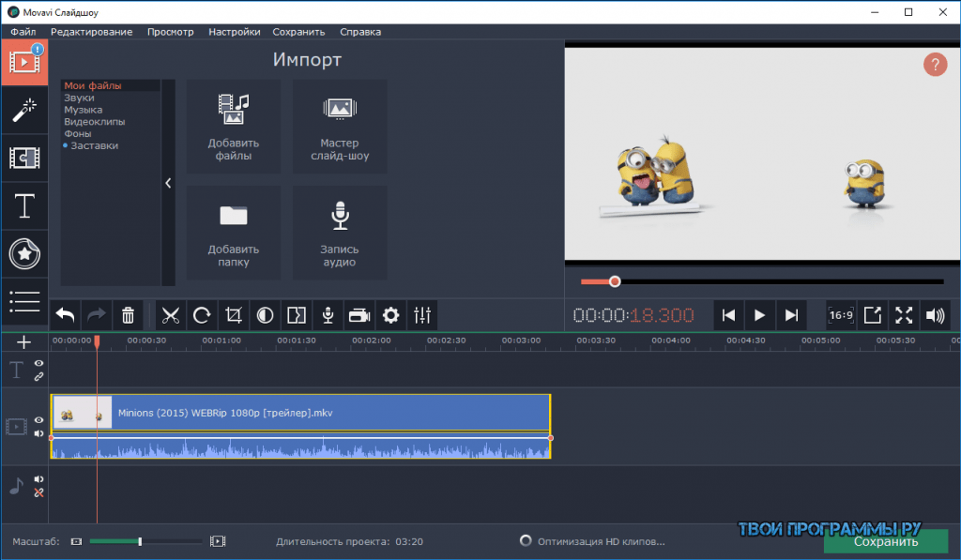Screen dimensions: 961x560
Task: Click the 00:00:18.300 timecode field
Action: pyautogui.click(x=633, y=315)
